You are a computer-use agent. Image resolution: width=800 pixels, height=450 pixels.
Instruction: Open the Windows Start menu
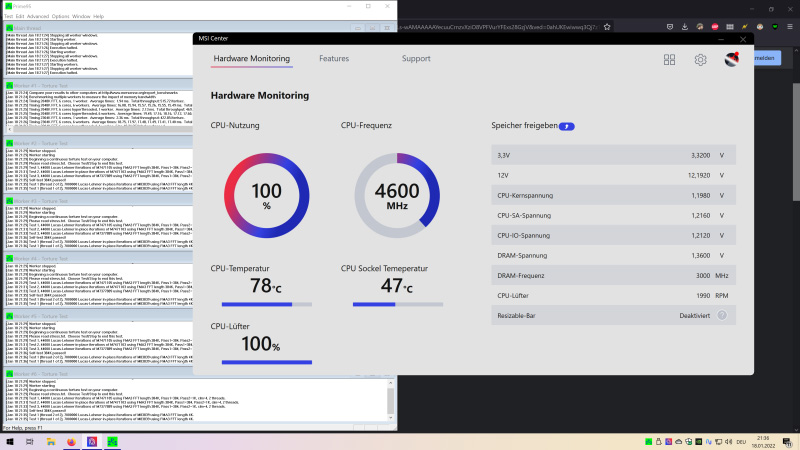coord(10,442)
